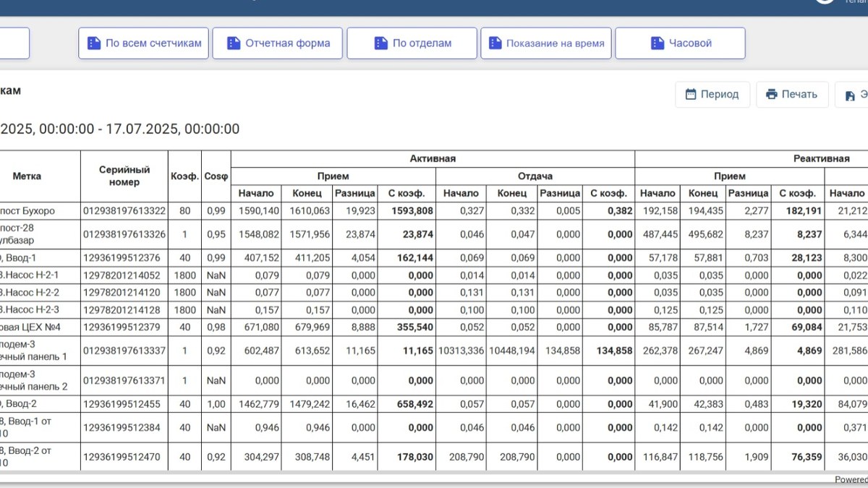Click the 'Серийный номер' column header
Image resolution: width=868 pixels, height=488 pixels.
(x=124, y=176)
